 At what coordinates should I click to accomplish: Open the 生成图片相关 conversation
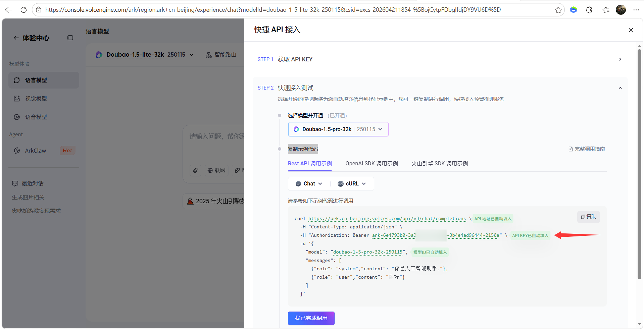click(x=28, y=198)
